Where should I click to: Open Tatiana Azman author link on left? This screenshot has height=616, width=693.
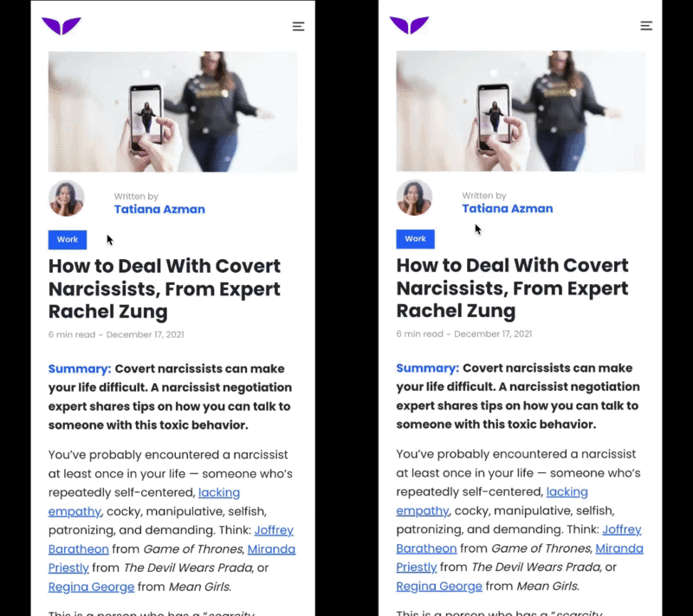coord(159,210)
